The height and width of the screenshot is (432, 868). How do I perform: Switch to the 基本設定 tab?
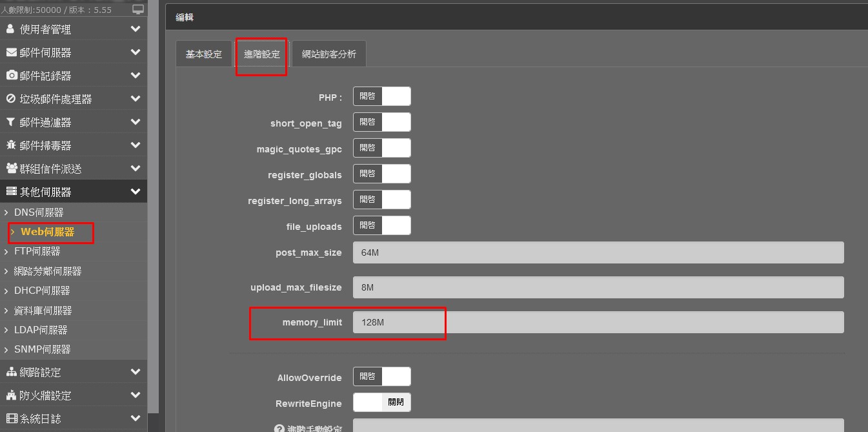[x=204, y=54]
